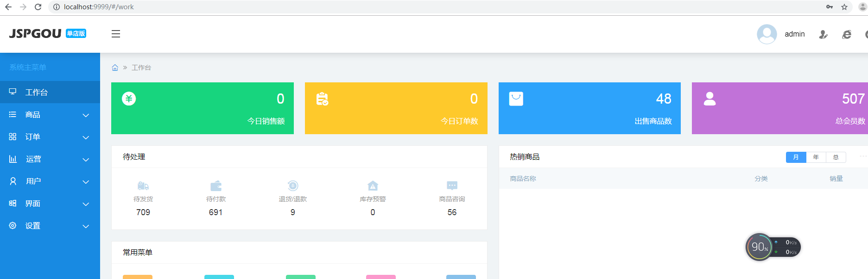Click the browser back arrow

click(x=8, y=7)
